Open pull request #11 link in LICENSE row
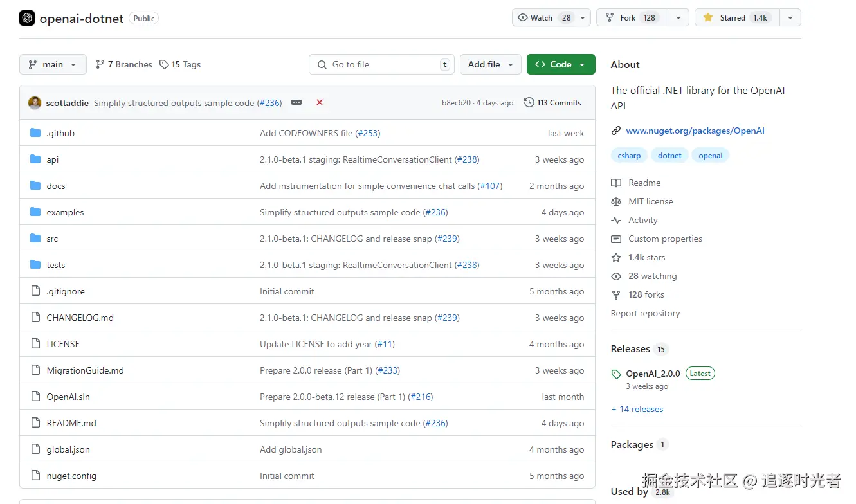The height and width of the screenshot is (504, 856). point(385,344)
